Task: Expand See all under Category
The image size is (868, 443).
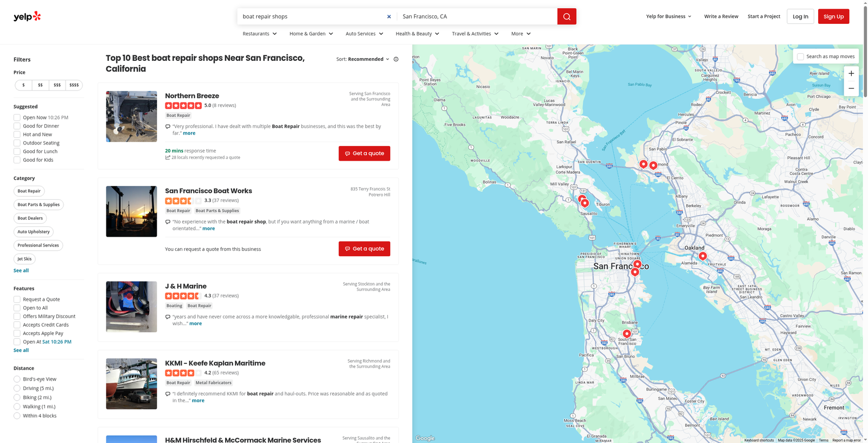Action: coord(21,270)
